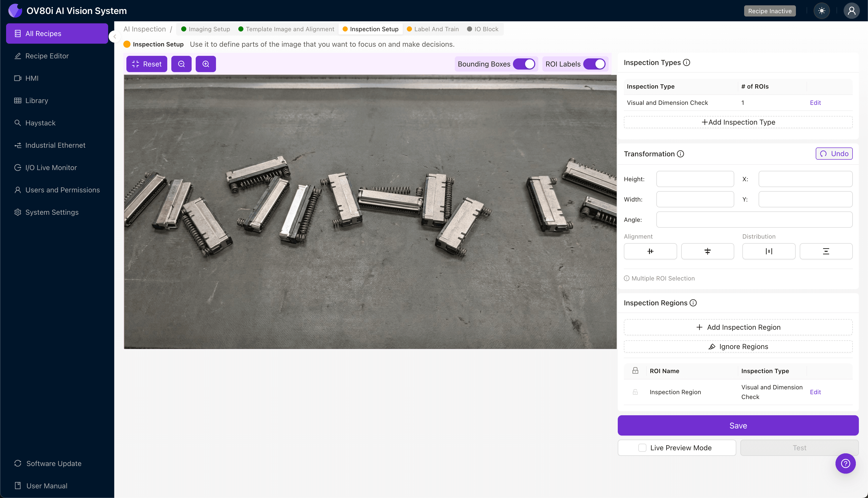Enable the Live Preview Mode checkbox

[x=642, y=448]
